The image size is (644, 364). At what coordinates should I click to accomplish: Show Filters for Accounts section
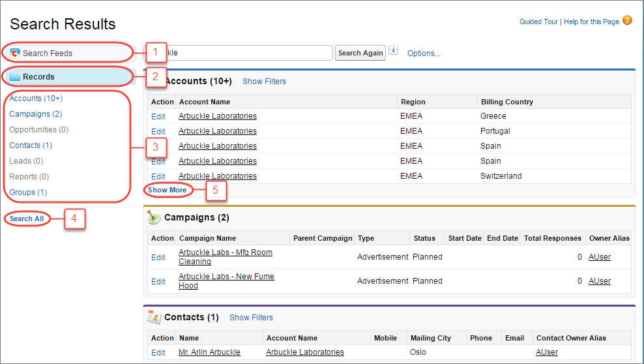pos(264,82)
